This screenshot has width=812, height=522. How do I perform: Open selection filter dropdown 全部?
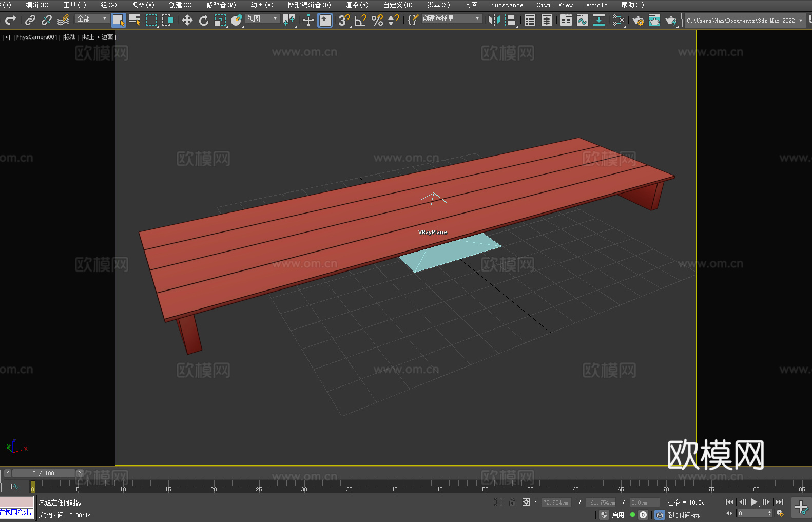92,18
